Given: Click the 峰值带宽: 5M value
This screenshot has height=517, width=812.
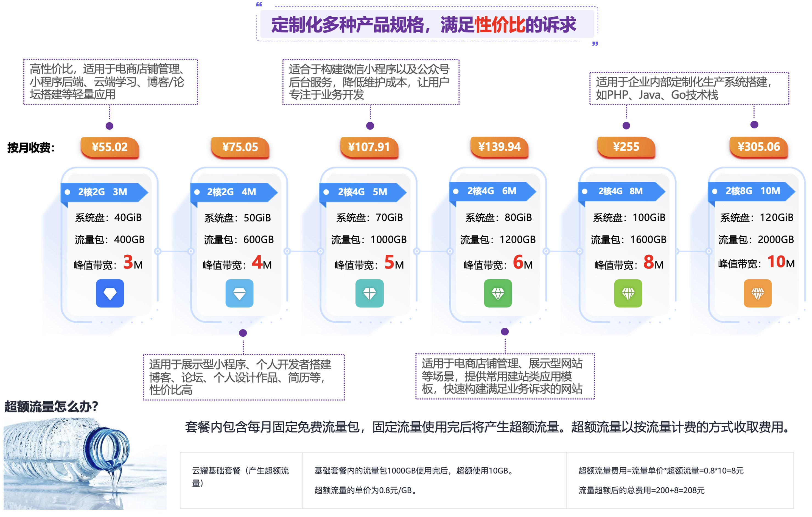Looking at the screenshot, I should tap(369, 263).
